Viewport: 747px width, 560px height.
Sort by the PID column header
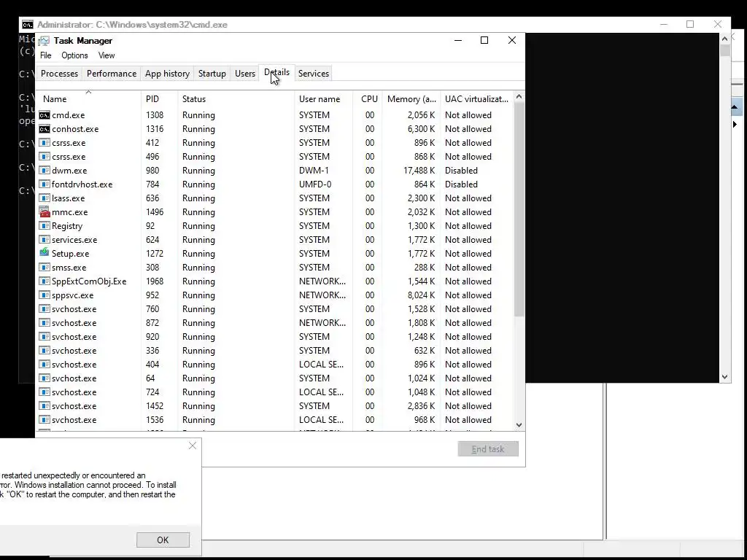tap(160, 99)
